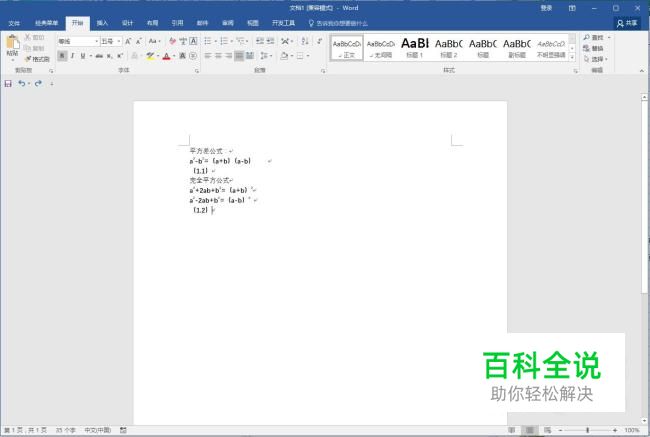The image size is (650, 437).
Task: Apply the 副标题 style
Action: pyautogui.click(x=517, y=48)
